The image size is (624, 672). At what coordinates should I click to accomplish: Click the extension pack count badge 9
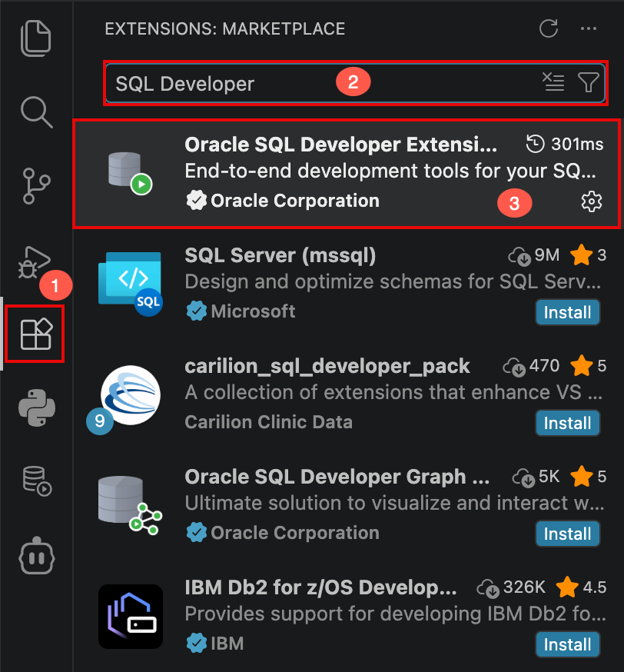(x=100, y=421)
